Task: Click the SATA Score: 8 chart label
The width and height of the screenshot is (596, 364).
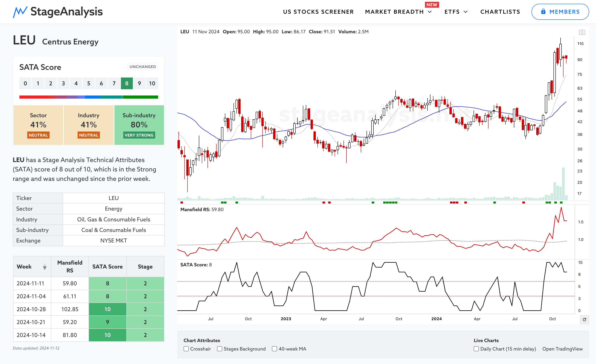Action: click(x=196, y=265)
